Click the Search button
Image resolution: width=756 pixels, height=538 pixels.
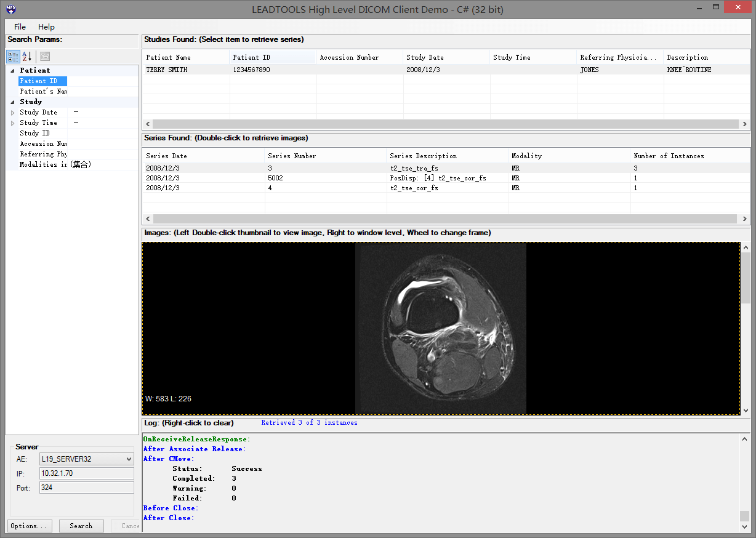point(81,526)
